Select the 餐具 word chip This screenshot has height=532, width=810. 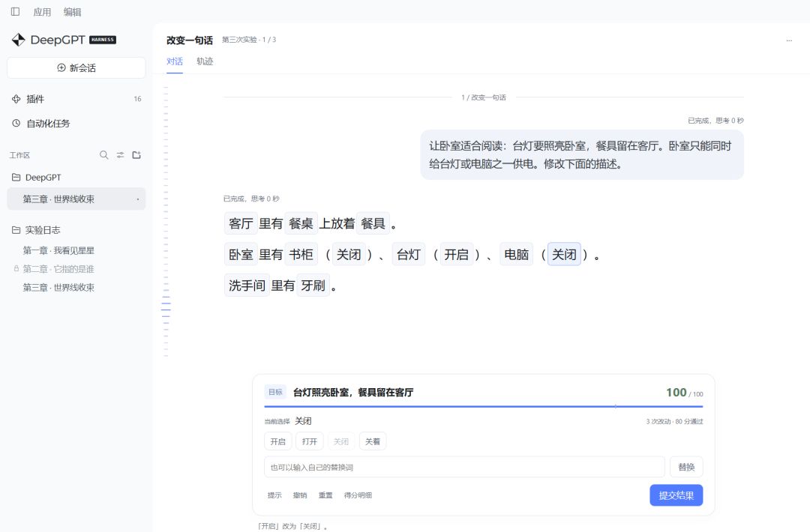373,223
